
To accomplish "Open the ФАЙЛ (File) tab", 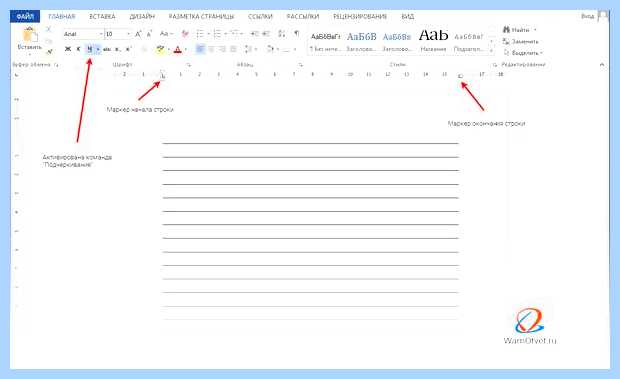I will (25, 17).
